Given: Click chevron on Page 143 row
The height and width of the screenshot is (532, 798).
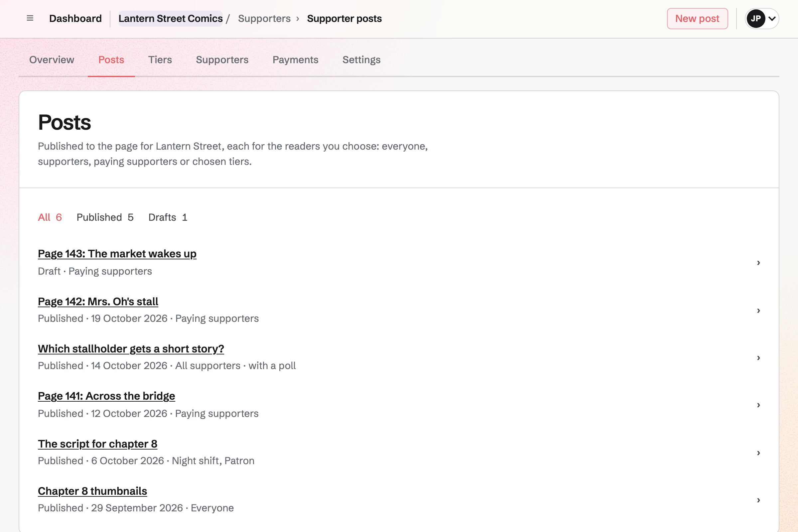Looking at the screenshot, I should point(758,263).
